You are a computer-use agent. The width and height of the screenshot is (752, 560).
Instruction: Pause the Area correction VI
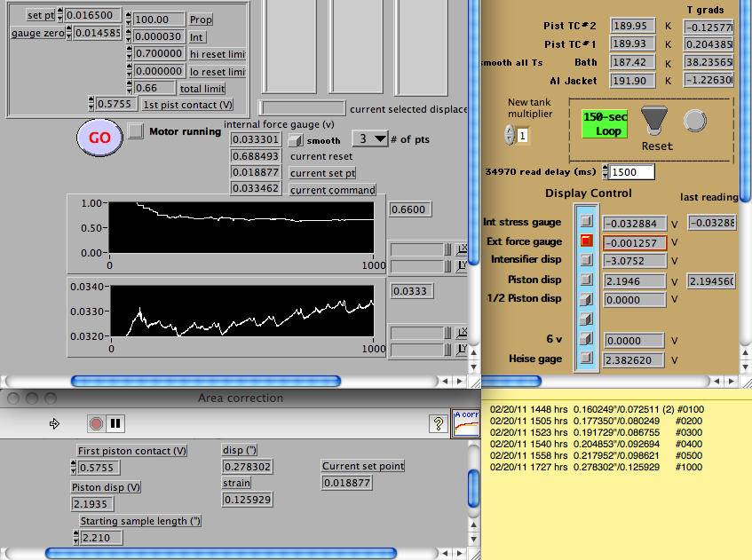115,424
